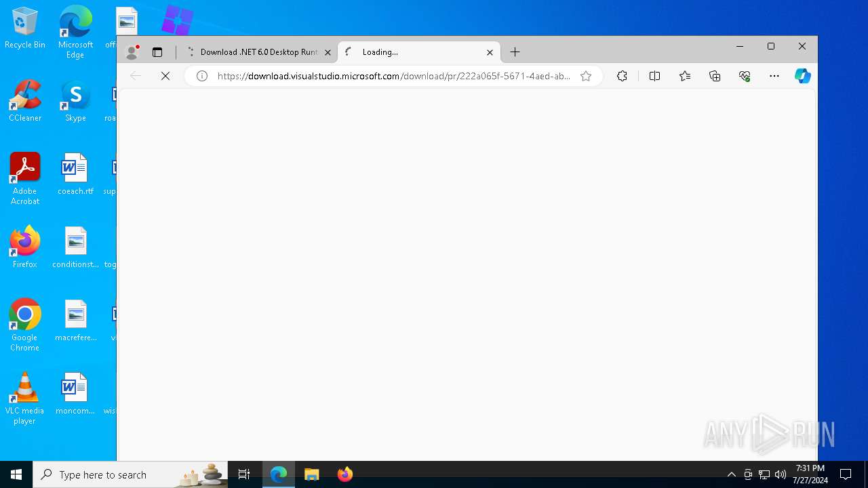
Task: Launch CCleaner desktop shortcut
Action: coord(25,101)
